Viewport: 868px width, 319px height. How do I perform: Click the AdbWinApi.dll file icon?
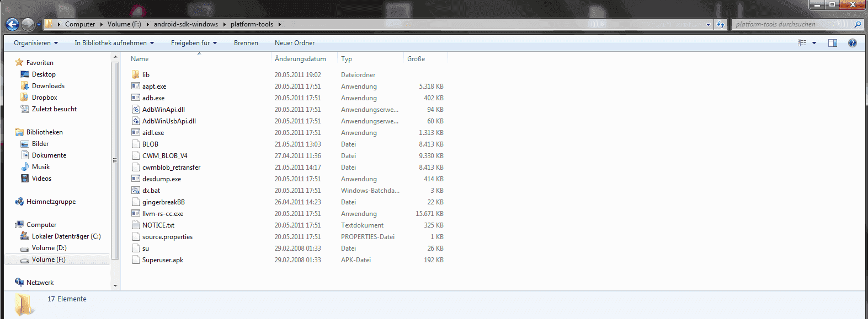pyautogui.click(x=136, y=109)
